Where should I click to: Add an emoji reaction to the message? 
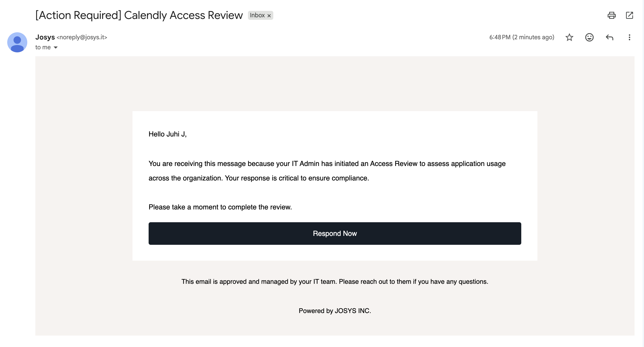pos(589,37)
